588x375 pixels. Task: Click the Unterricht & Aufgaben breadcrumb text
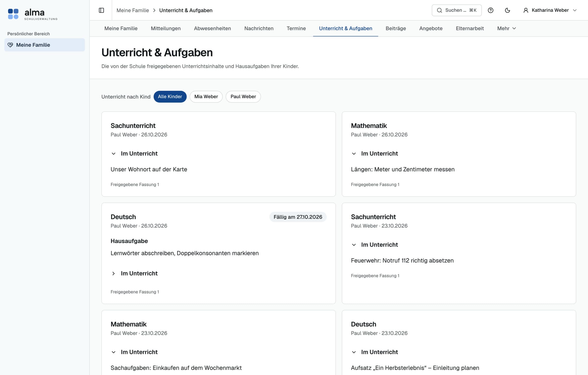tap(186, 10)
